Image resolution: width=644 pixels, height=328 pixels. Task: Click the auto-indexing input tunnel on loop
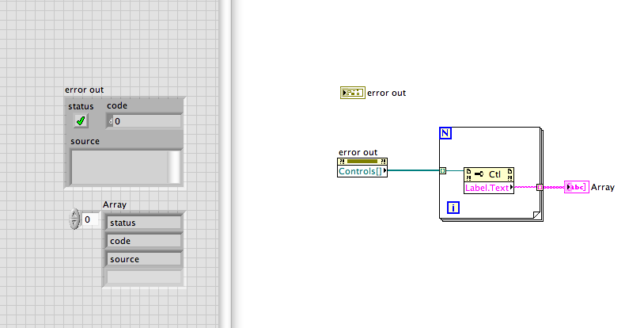(x=442, y=170)
